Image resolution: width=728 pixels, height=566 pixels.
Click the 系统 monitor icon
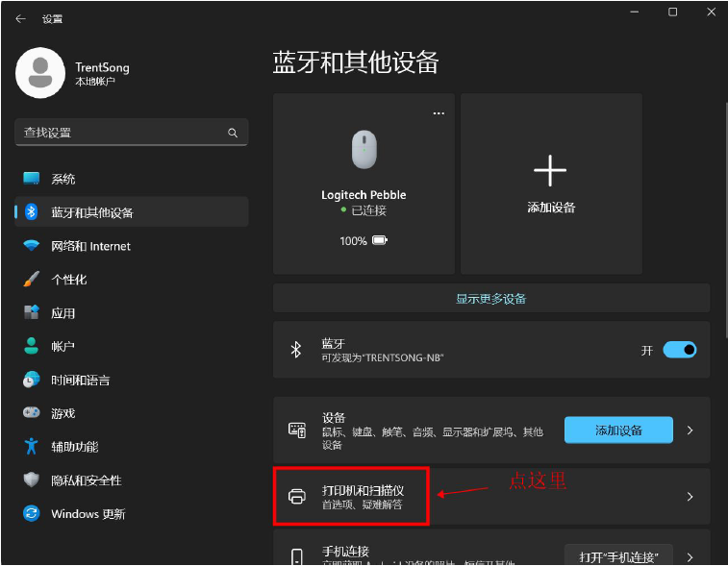[x=31, y=178]
